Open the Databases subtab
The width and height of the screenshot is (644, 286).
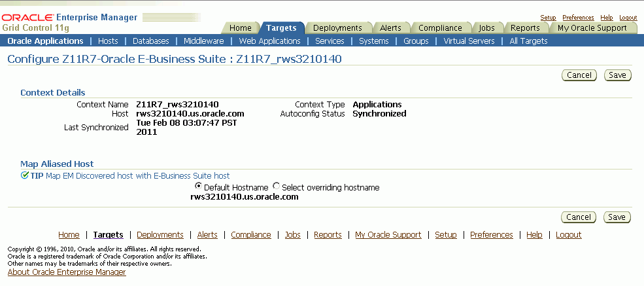coord(151,41)
